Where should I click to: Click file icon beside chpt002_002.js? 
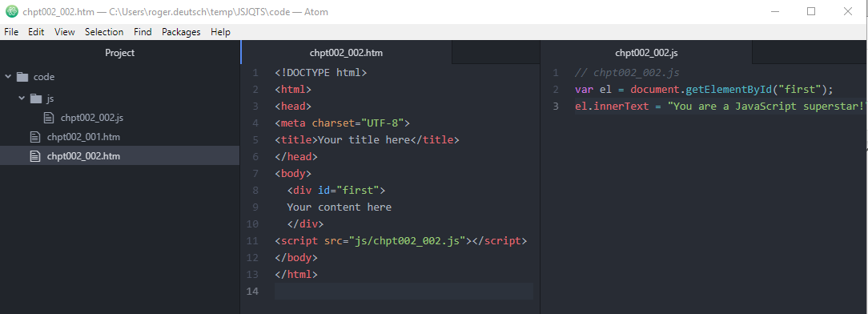click(50, 118)
